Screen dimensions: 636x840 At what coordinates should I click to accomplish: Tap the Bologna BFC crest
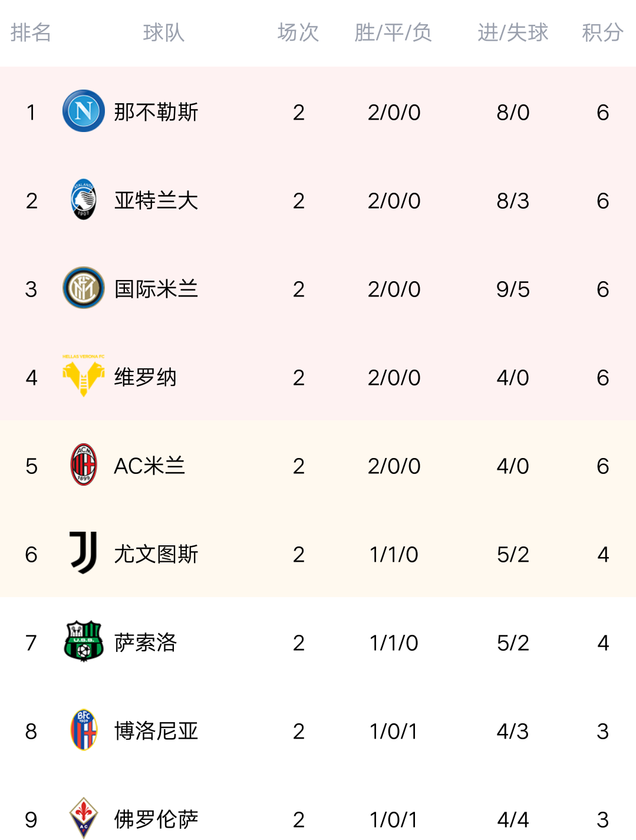84,730
